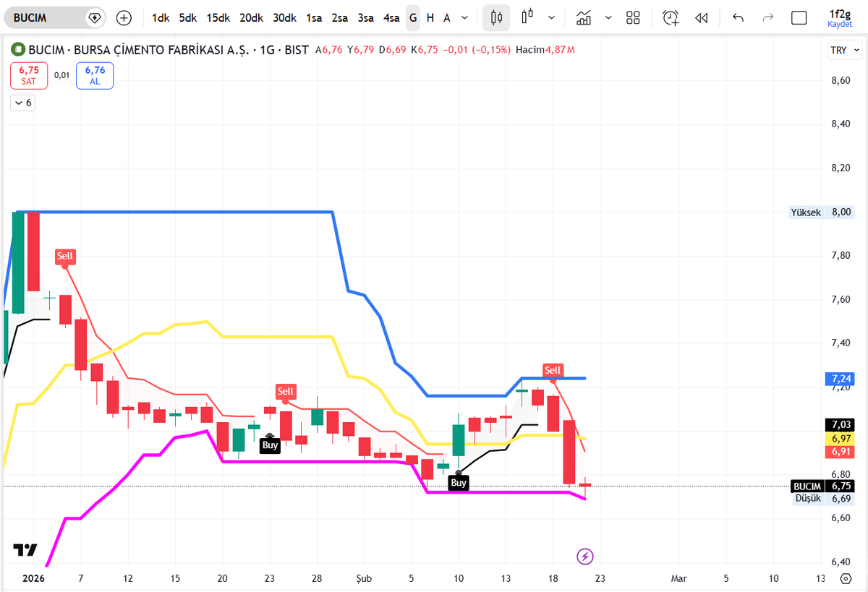Image resolution: width=868 pixels, height=592 pixels.
Task: Click the Buy signal label near 10 February
Action: (459, 482)
